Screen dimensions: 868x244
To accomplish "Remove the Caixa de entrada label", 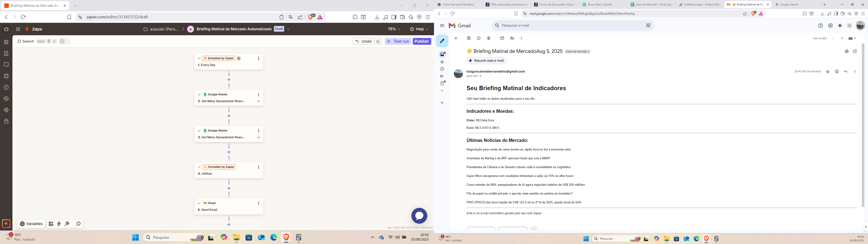I will tap(589, 52).
